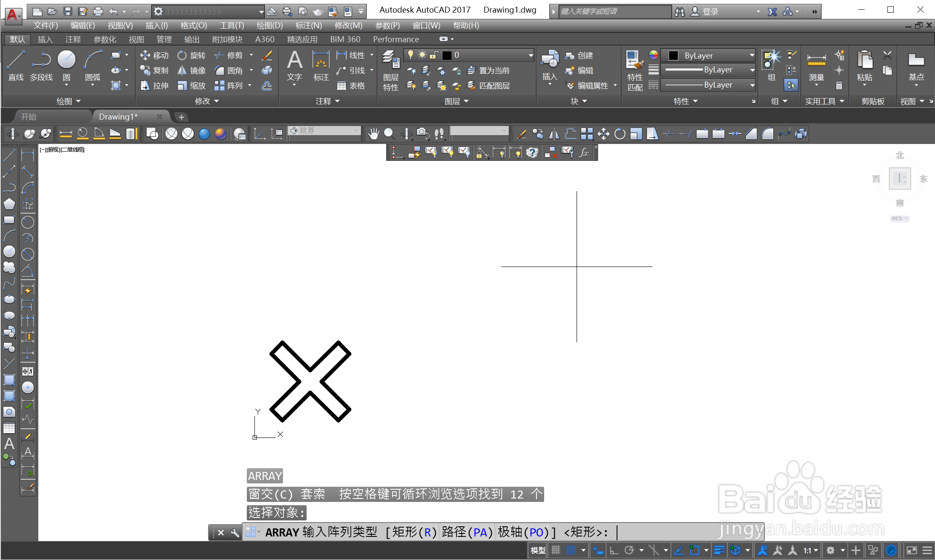Screen dimensions: 935x560
Task: Click the Mirror (镜像) tool
Action: coord(192,70)
